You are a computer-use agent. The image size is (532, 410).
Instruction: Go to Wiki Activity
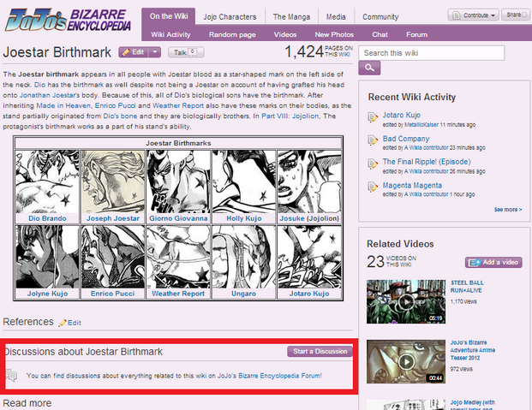pos(170,34)
